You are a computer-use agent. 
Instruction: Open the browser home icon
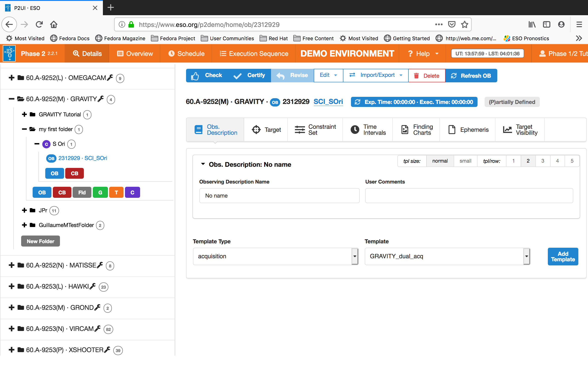pos(54,24)
